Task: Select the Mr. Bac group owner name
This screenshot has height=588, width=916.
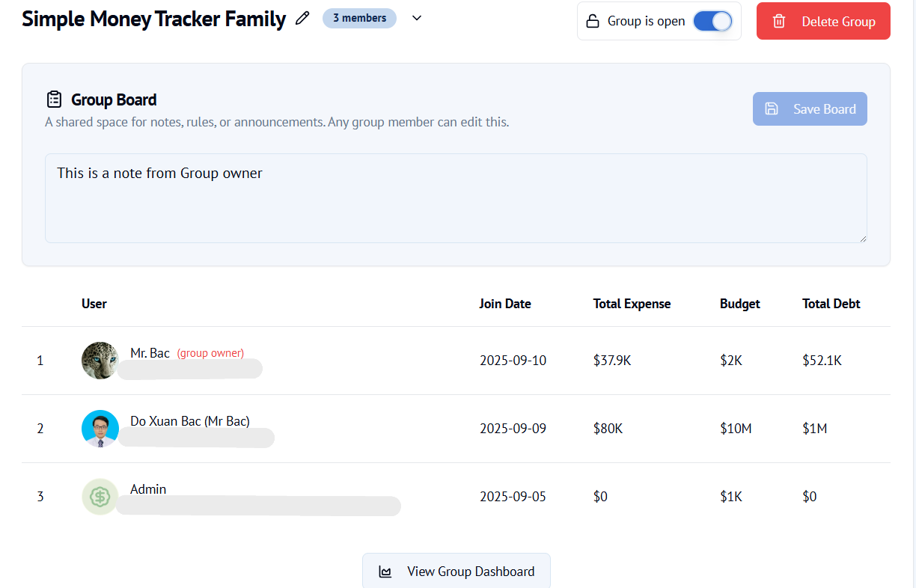Action: pos(150,353)
